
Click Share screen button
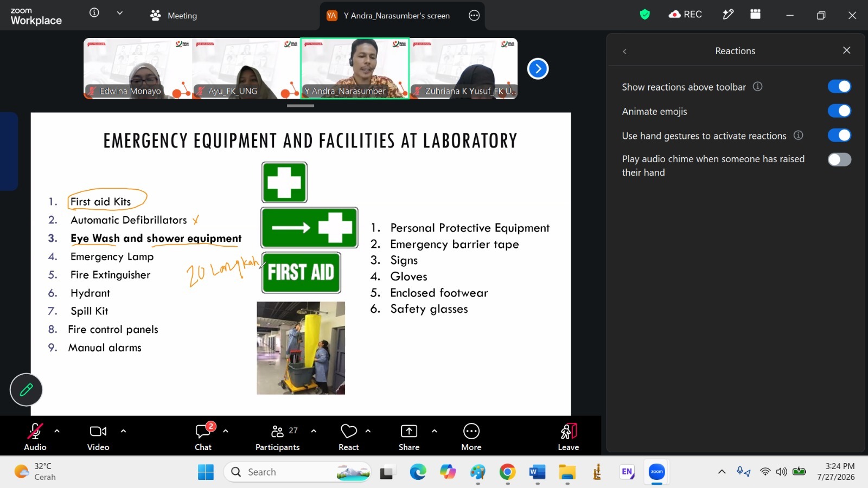click(x=409, y=436)
